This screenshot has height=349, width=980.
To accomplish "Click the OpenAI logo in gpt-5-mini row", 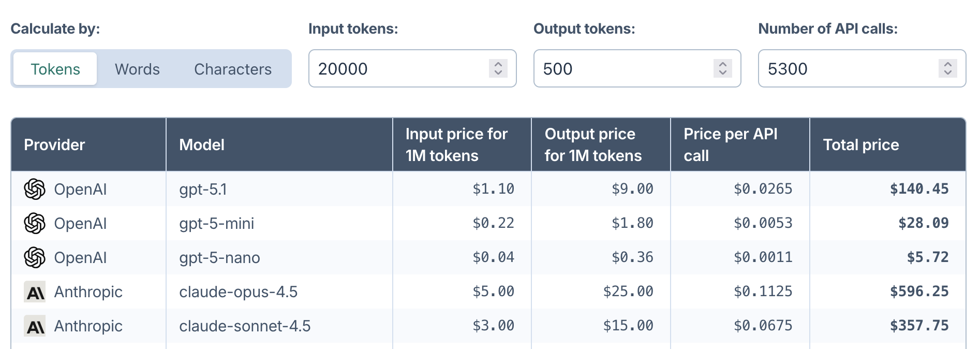I will (35, 223).
